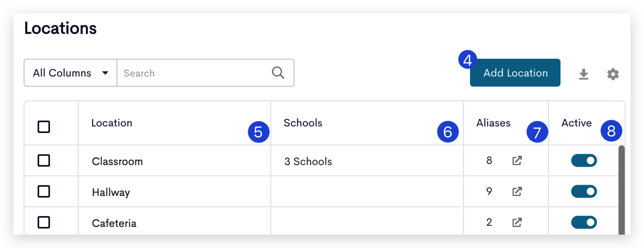Open Cafeteria aliases external link icon
The width and height of the screenshot is (644, 248).
517,222
